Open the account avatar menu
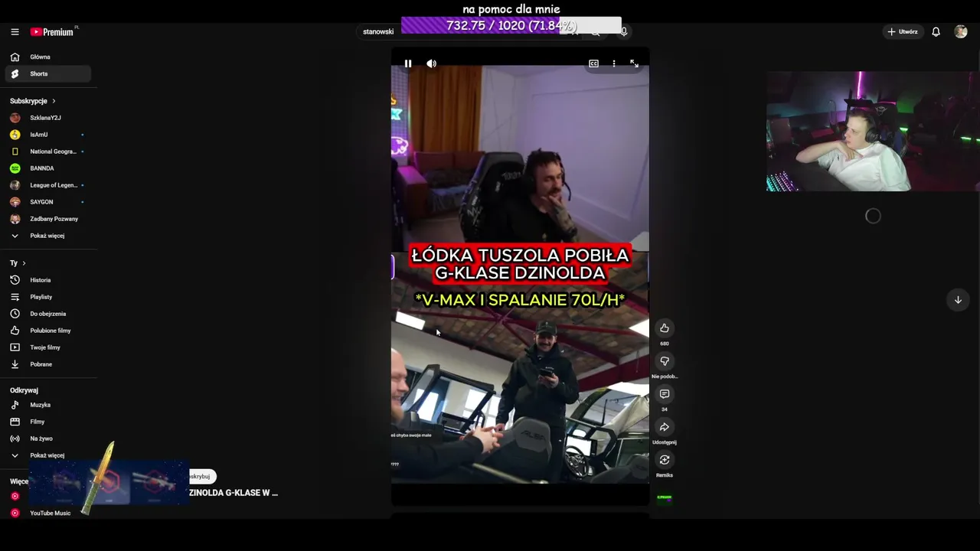 961,31
